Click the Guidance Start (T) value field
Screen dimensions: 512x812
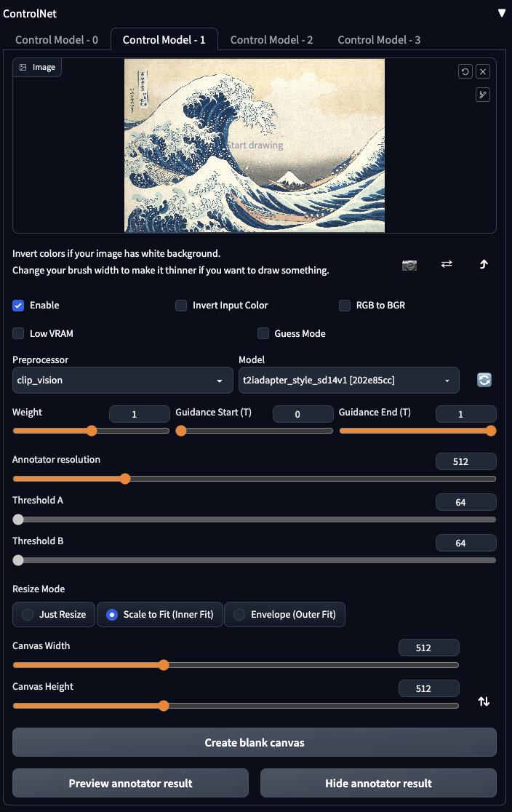[303, 414]
